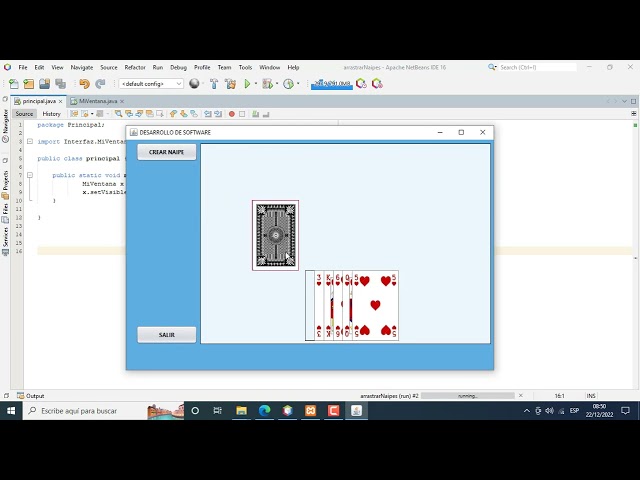640x480 pixels.
Task: Switch to principal.java tab
Action: pos(39,101)
